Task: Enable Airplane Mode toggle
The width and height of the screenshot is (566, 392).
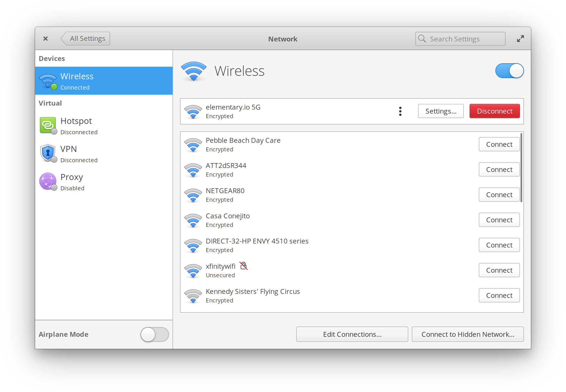Action: coord(155,334)
